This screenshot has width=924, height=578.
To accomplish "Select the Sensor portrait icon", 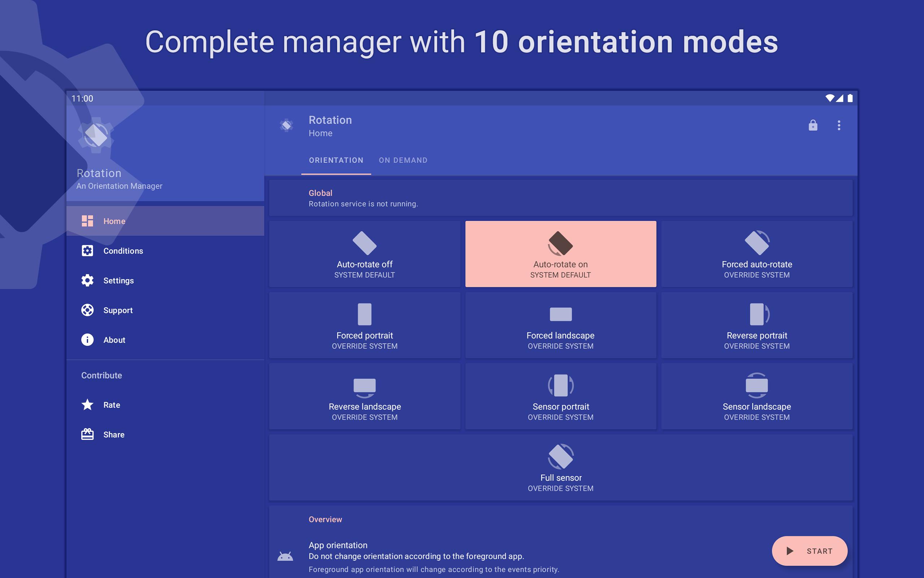I will tap(561, 385).
